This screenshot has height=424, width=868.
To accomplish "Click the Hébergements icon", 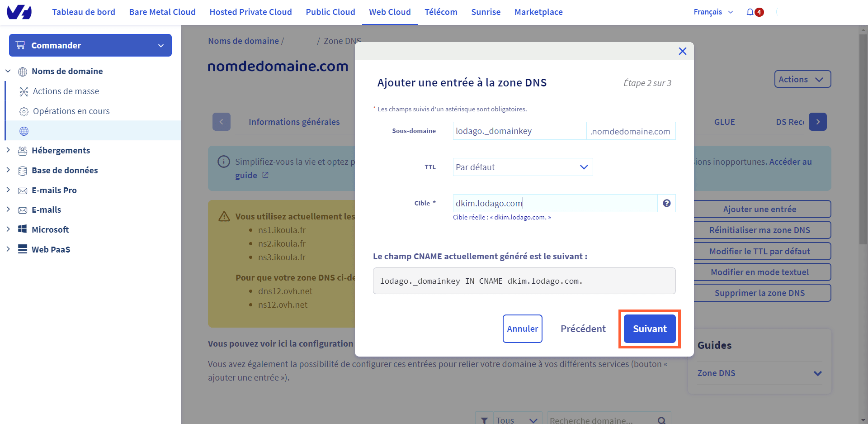I will pos(23,151).
